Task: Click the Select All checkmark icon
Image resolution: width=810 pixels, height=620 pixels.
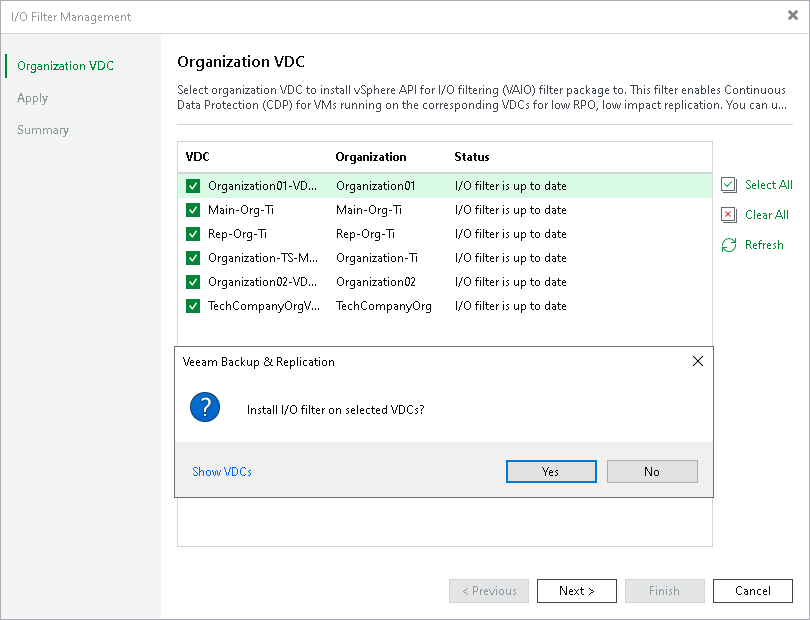Action: pos(728,185)
